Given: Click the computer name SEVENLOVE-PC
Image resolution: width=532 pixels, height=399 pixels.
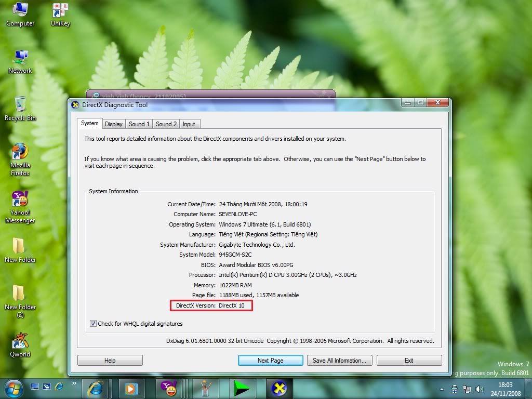Looking at the screenshot, I should (238, 214).
